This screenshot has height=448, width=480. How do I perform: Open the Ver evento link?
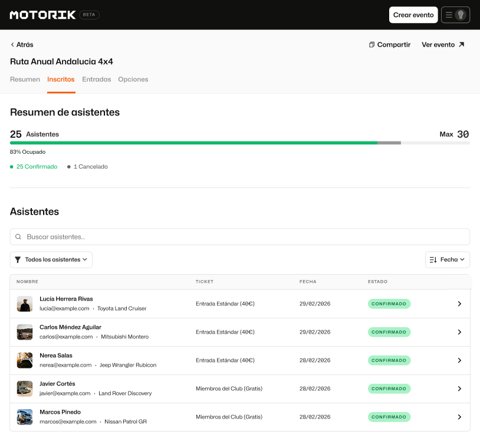pyautogui.click(x=443, y=45)
